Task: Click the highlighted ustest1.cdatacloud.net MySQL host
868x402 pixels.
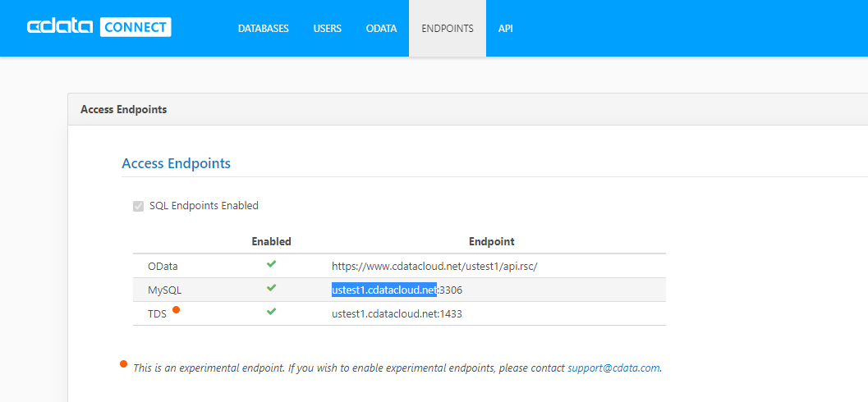Action: [x=384, y=290]
